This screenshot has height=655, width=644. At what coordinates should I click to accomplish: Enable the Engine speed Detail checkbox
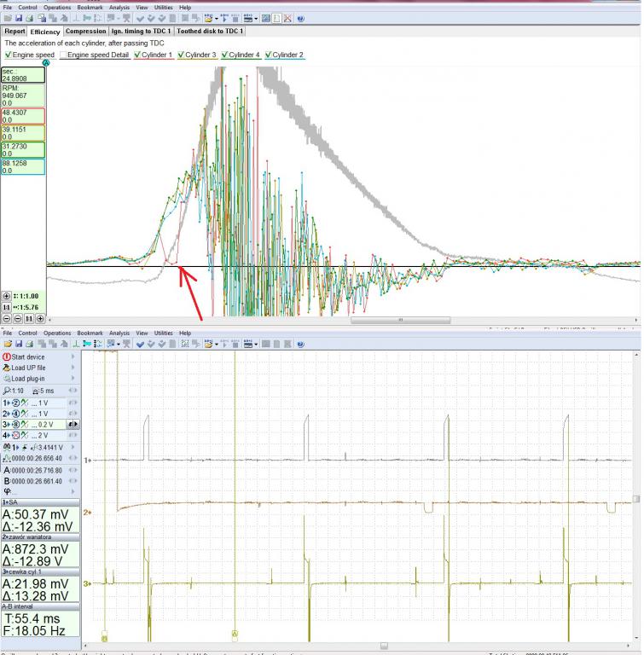(63, 55)
